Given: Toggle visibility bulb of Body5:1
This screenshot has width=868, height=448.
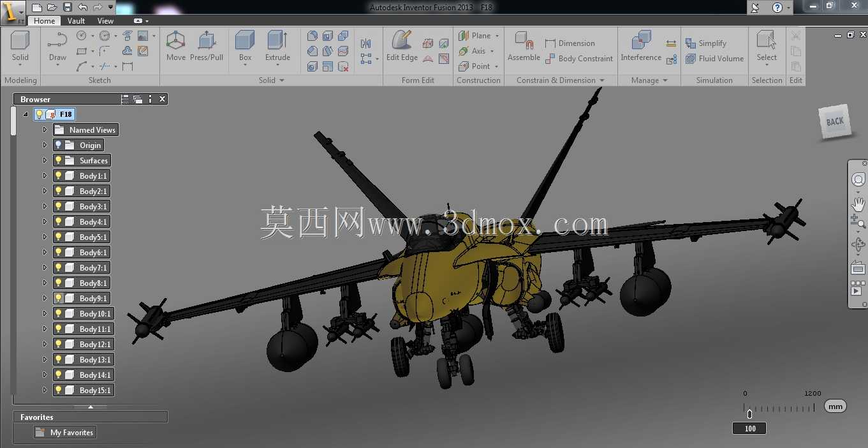Looking at the screenshot, I should [x=58, y=237].
